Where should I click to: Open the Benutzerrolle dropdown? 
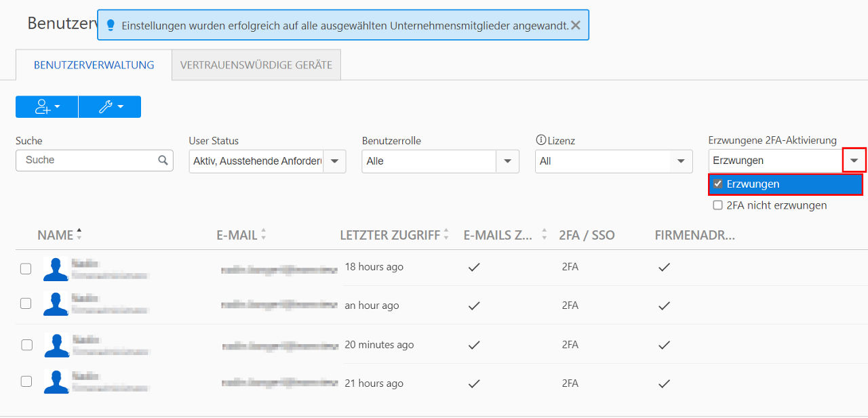pyautogui.click(x=508, y=161)
